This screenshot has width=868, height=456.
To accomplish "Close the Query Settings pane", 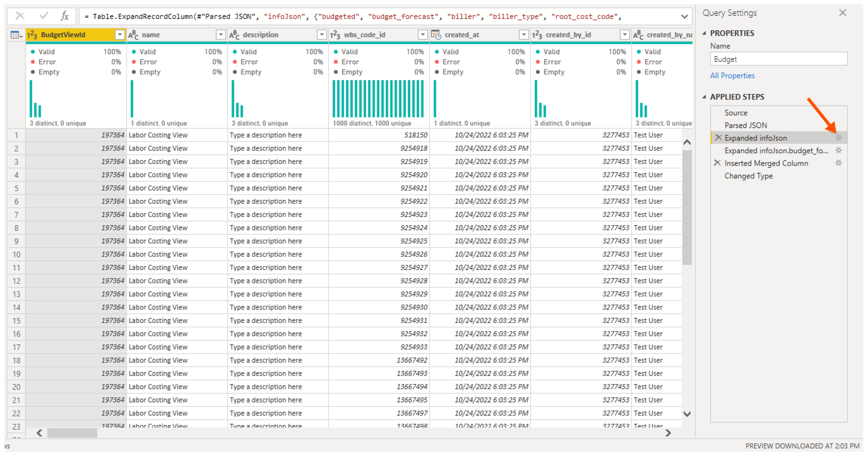I will coord(842,13).
